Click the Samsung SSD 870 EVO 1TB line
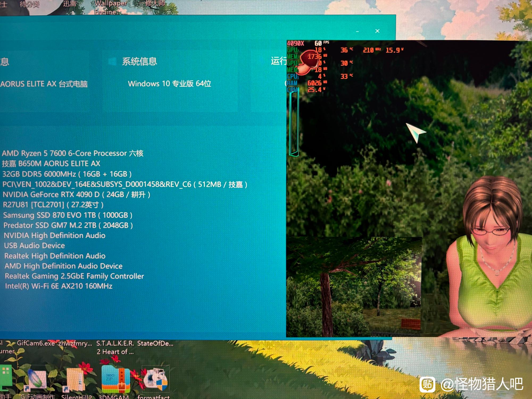 click(68, 215)
